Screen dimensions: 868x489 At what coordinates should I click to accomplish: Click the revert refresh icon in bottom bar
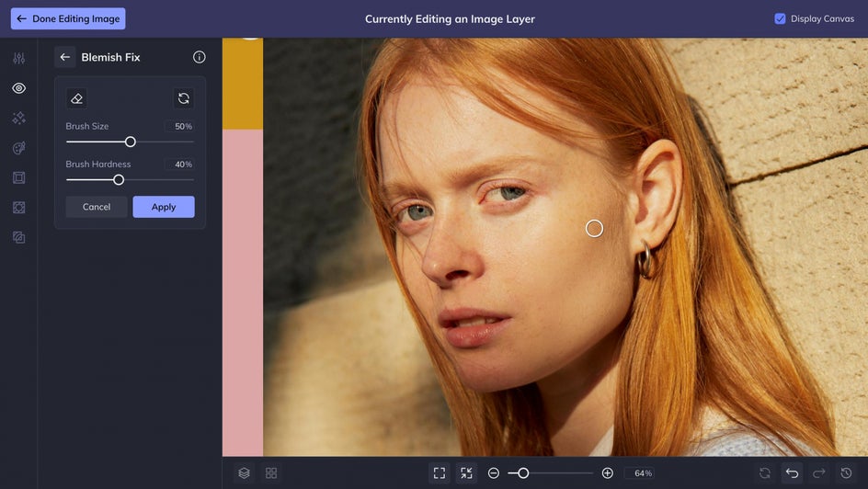click(765, 473)
